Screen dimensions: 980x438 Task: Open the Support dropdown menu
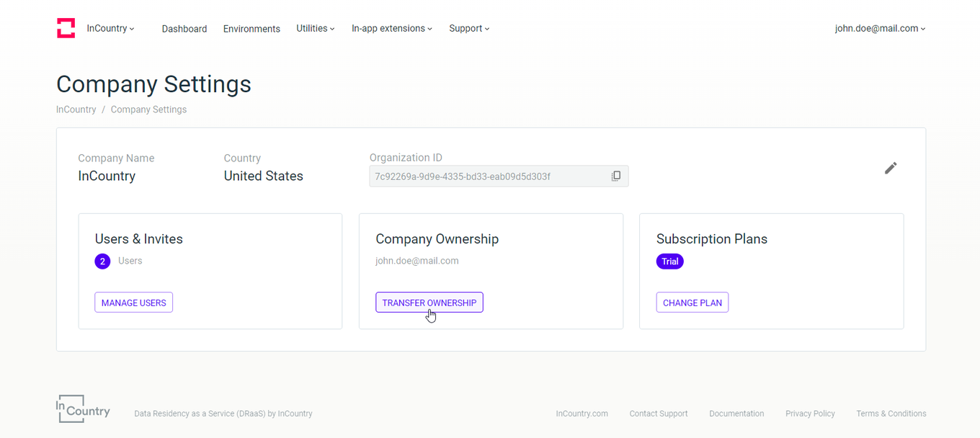point(468,29)
